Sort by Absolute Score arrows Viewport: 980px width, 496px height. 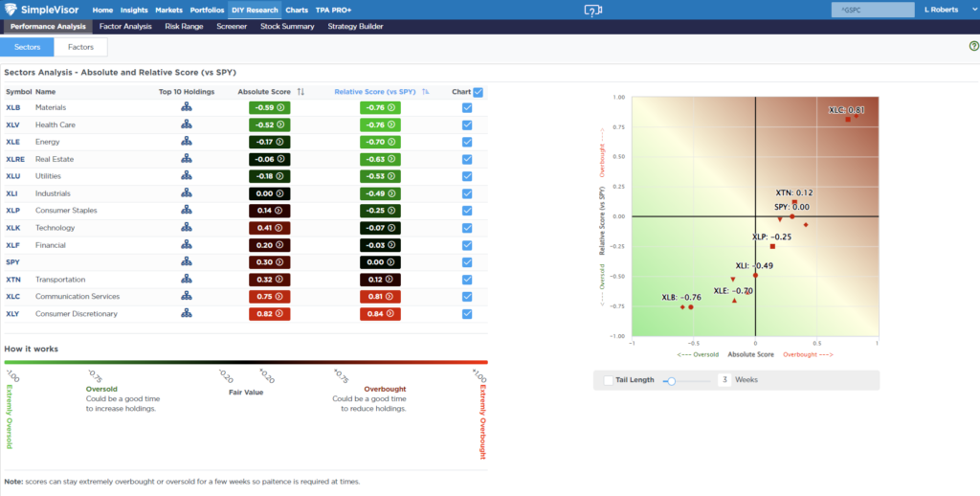pyautogui.click(x=301, y=92)
